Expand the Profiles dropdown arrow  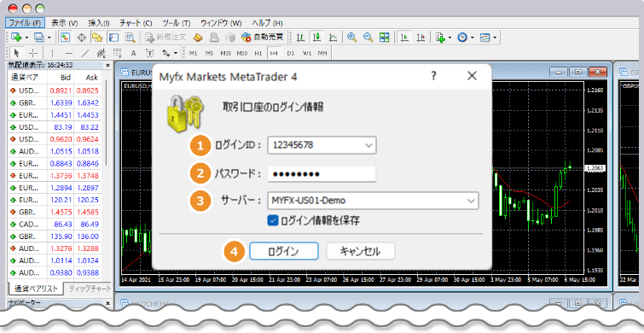click(x=49, y=38)
